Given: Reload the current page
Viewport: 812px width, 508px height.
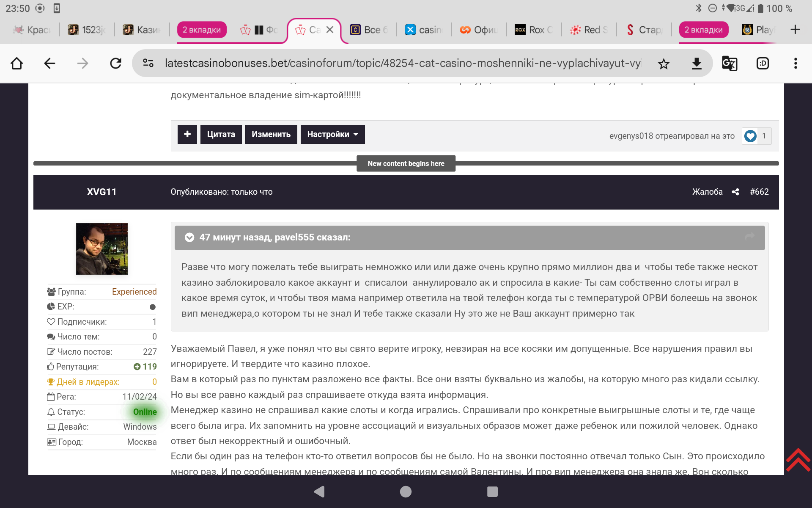Looking at the screenshot, I should (x=115, y=63).
